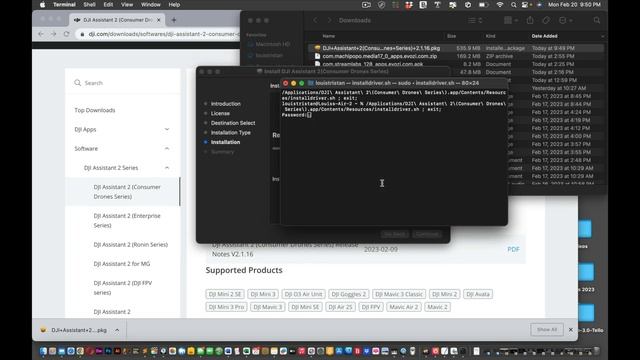Image resolution: width=640 pixels, height=360 pixels.
Task: Click the Mavic Air 2 product tag
Action: coord(404,307)
